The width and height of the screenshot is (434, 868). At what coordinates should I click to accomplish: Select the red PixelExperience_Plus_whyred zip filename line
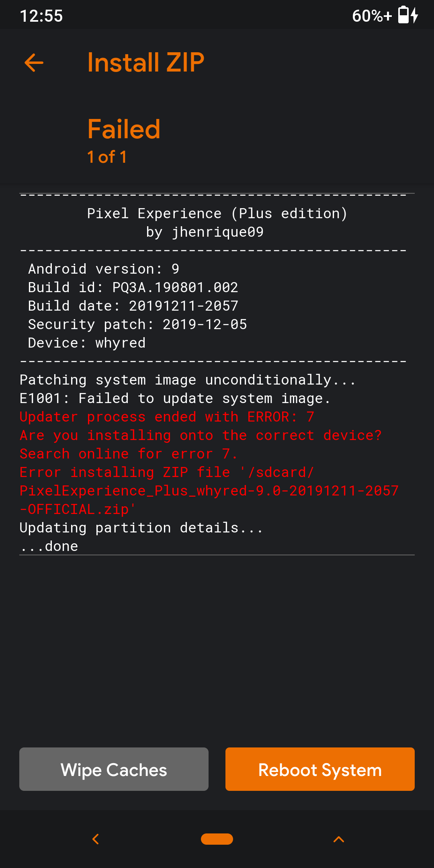tap(209, 491)
